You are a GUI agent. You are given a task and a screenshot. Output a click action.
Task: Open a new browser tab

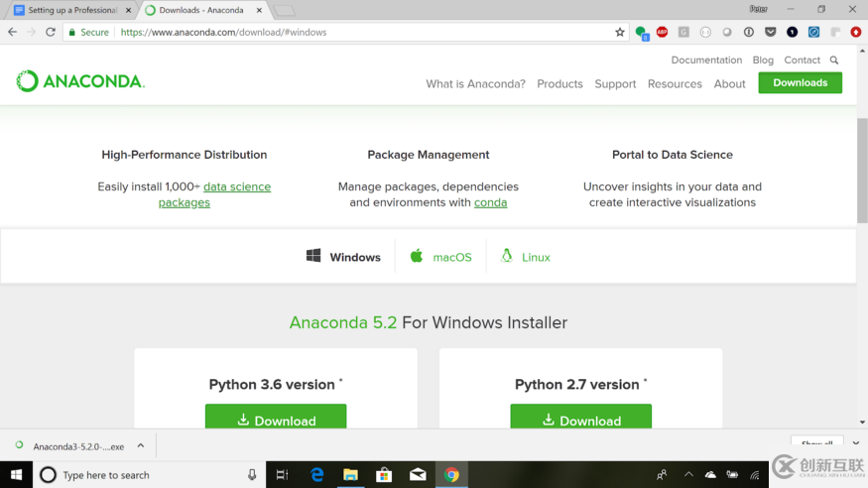click(x=285, y=11)
